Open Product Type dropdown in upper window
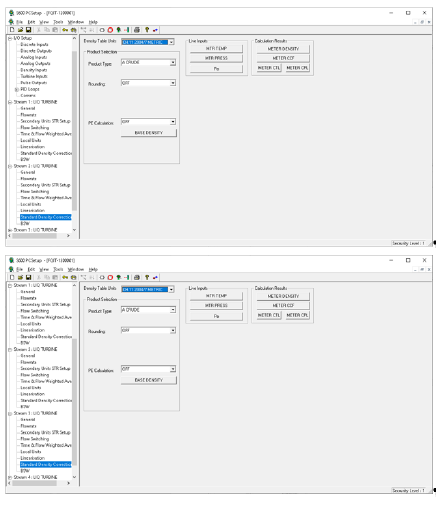The image size is (439, 507). click(173, 63)
